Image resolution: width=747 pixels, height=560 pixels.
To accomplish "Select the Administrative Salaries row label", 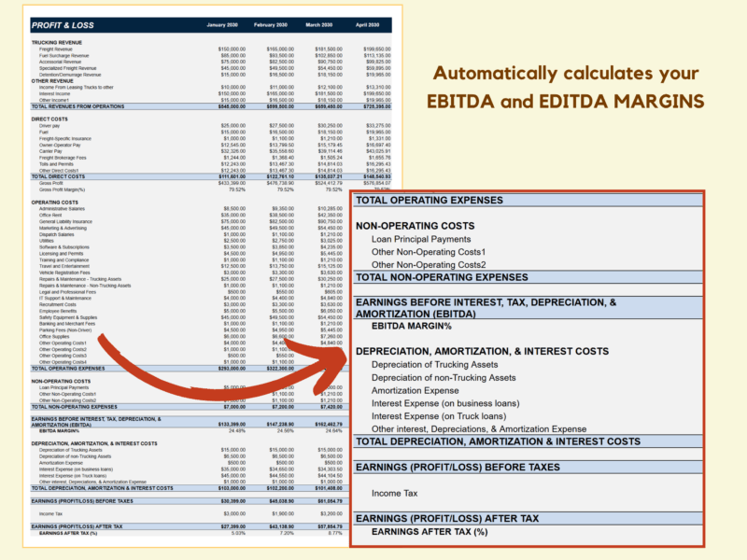I will point(62,208).
